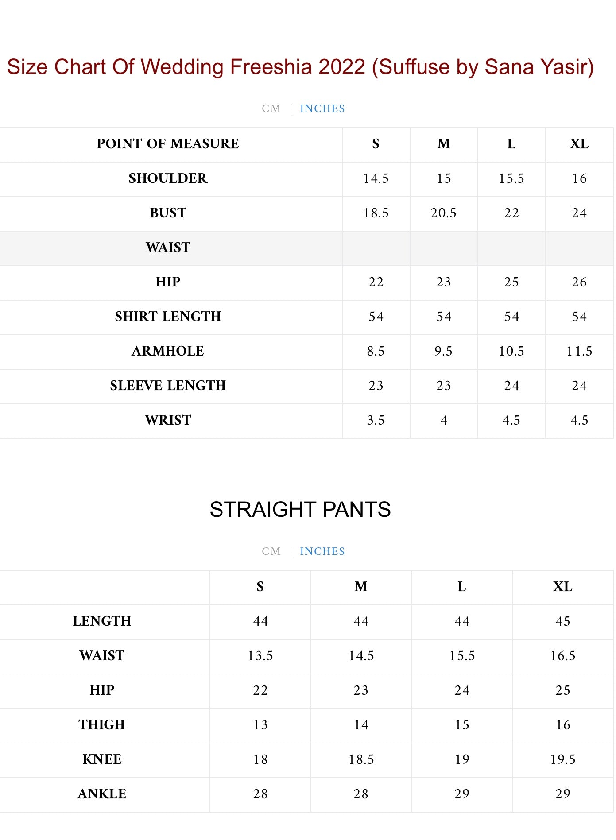The height and width of the screenshot is (840, 616).
Task: Switch Straight Pants chart to CM
Action: pos(271,551)
